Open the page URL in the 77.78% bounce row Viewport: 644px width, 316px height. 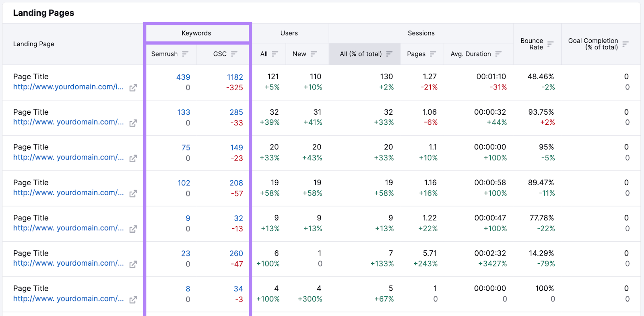(x=68, y=228)
